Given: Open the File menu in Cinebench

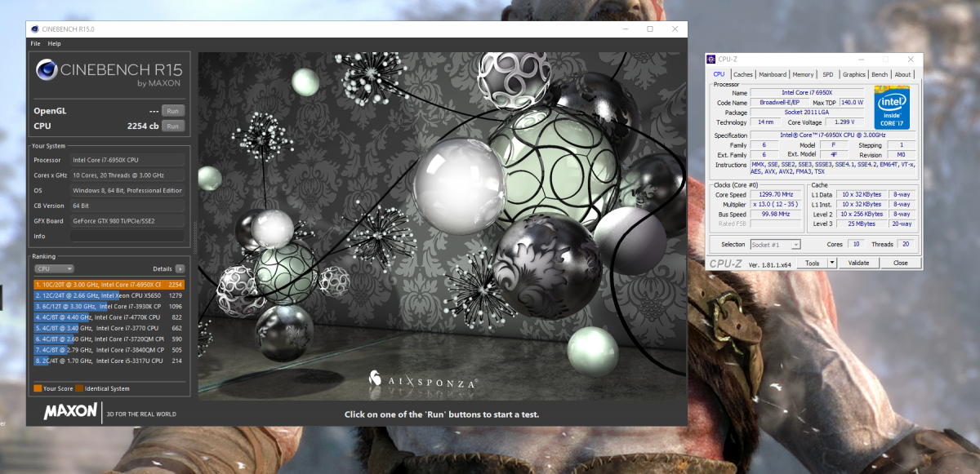Looking at the screenshot, I should point(35,43).
